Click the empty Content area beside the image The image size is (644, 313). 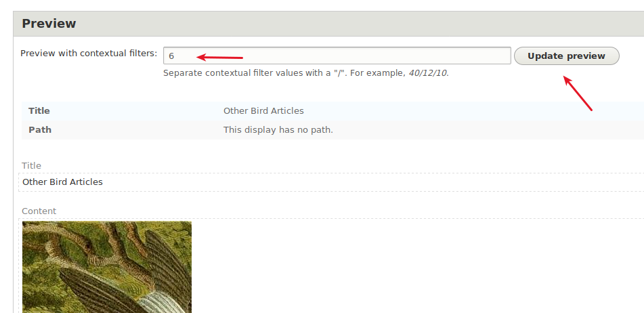[x=411, y=267]
